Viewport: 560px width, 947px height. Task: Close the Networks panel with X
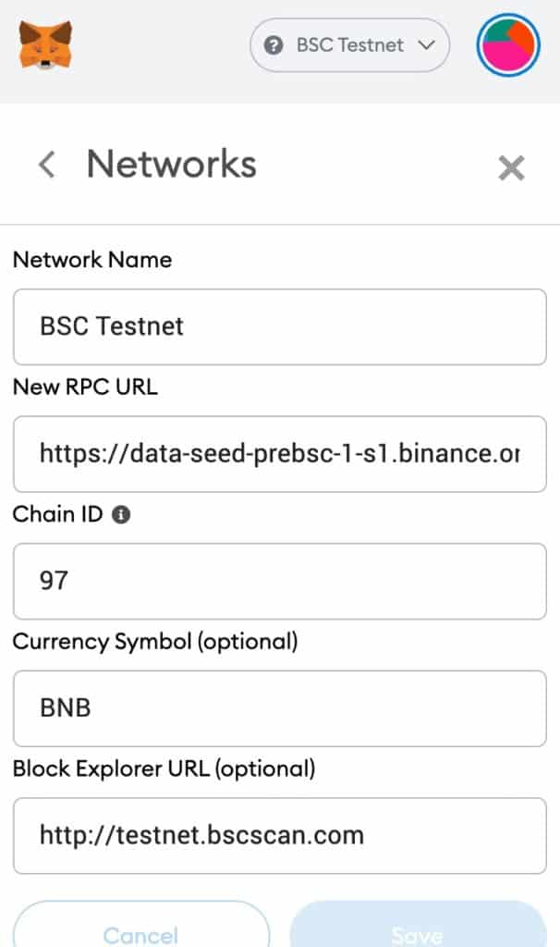coord(511,168)
